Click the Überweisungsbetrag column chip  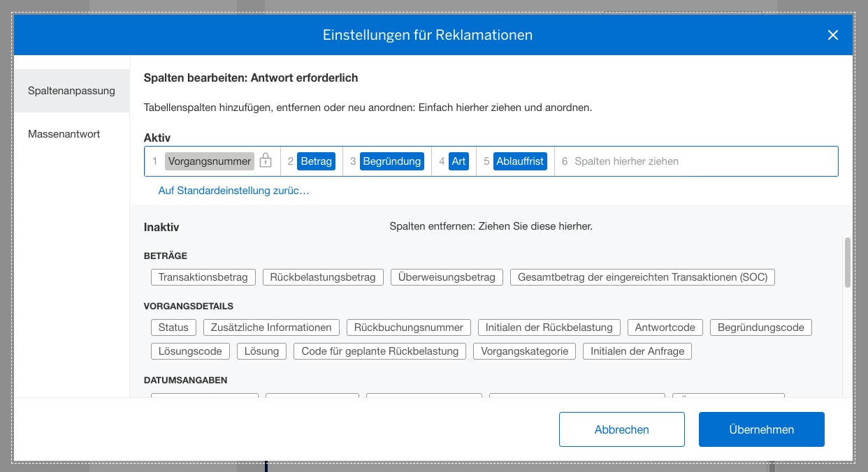(448, 276)
